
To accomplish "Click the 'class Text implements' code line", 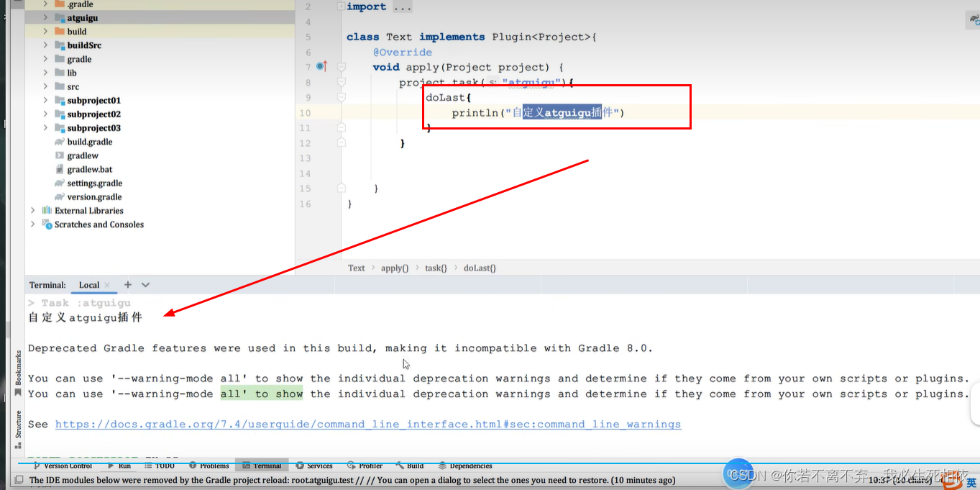I will click(472, 37).
